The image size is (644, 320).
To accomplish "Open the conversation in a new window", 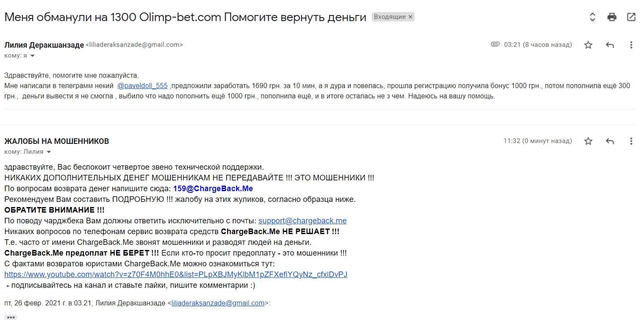I will coord(631,17).
